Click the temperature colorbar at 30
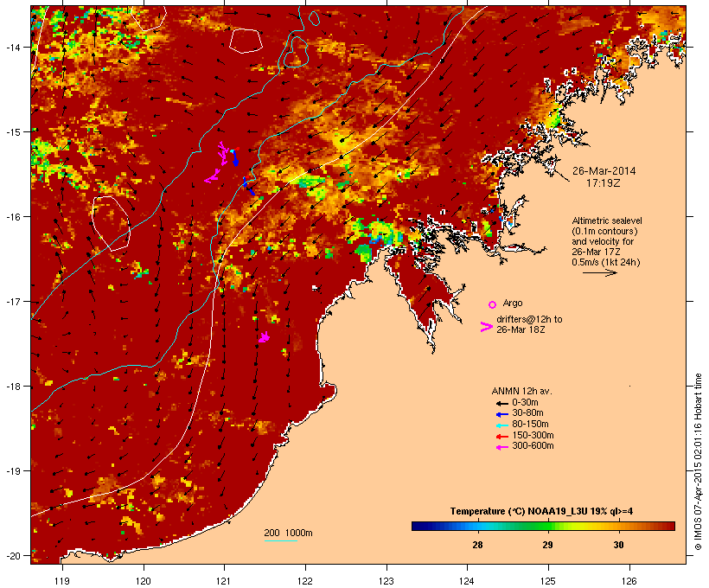Viewport: 709px width, 588px height. pos(618,526)
